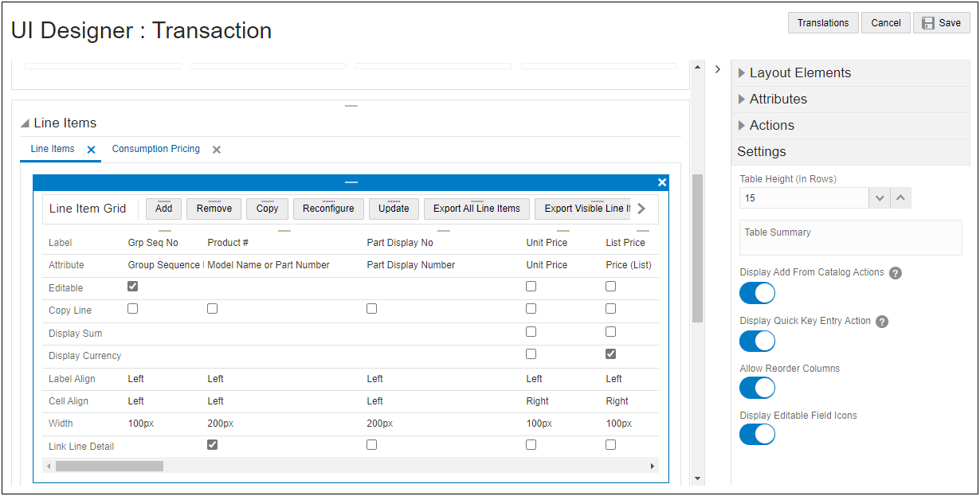
Task: Collapse the Line Items section arrow
Action: coord(24,123)
